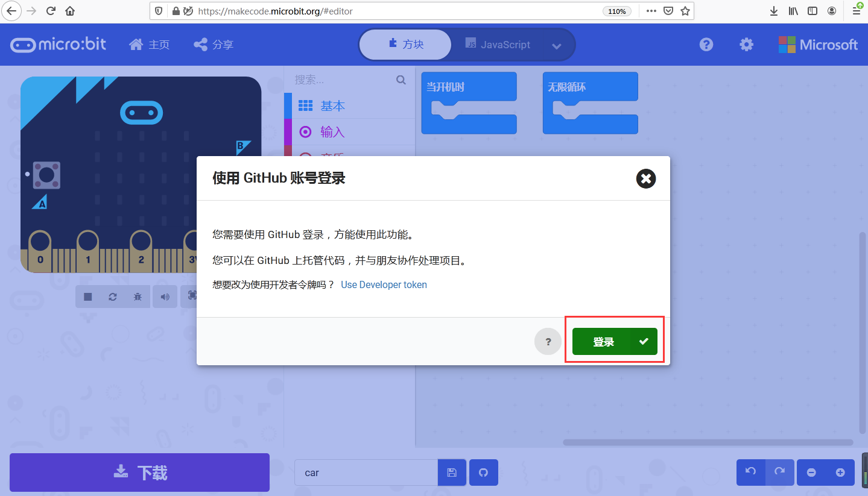The image size is (868, 496).
Task: Restart the simulator
Action: tap(112, 297)
